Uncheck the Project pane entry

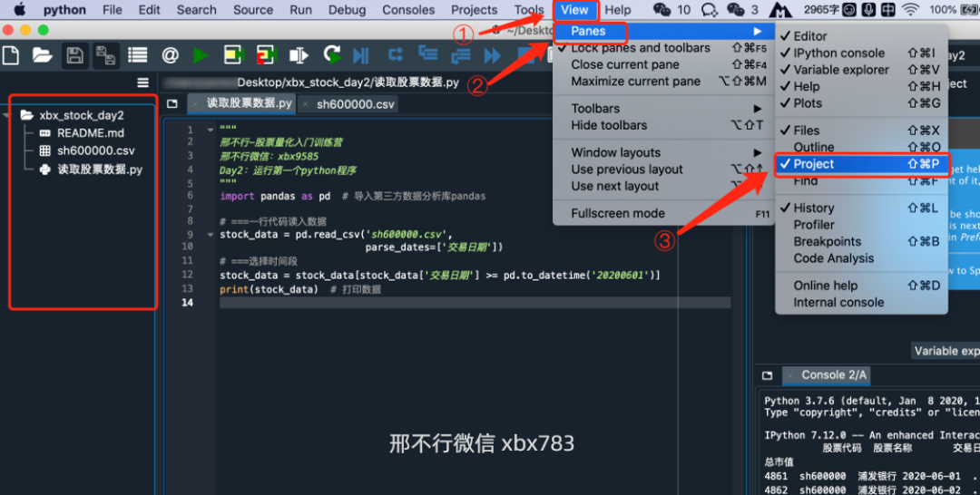pos(861,163)
